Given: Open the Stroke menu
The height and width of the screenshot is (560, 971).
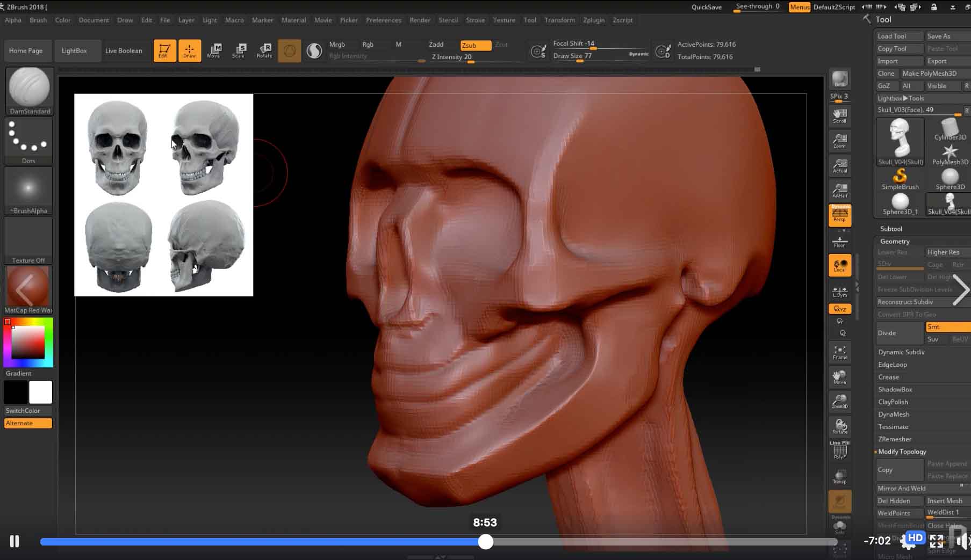Looking at the screenshot, I should pos(475,20).
